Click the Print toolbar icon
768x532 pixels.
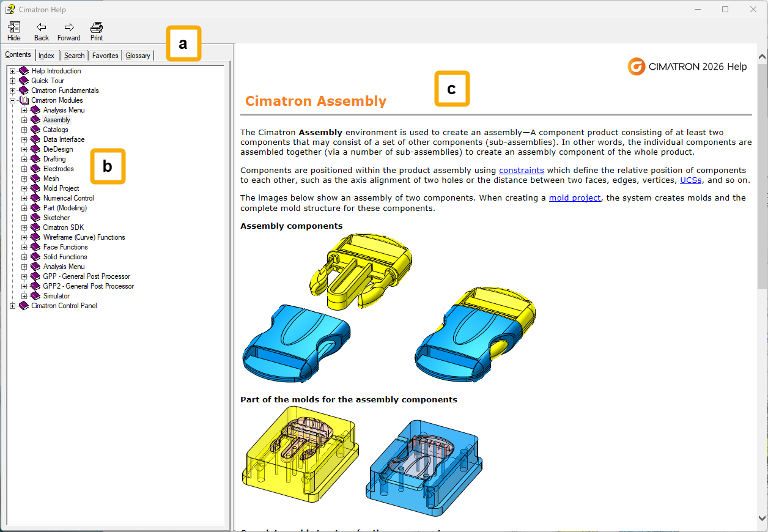click(x=97, y=28)
